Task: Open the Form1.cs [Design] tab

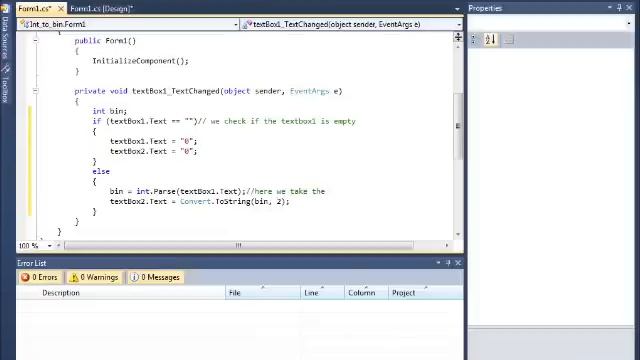Action: coord(102,8)
